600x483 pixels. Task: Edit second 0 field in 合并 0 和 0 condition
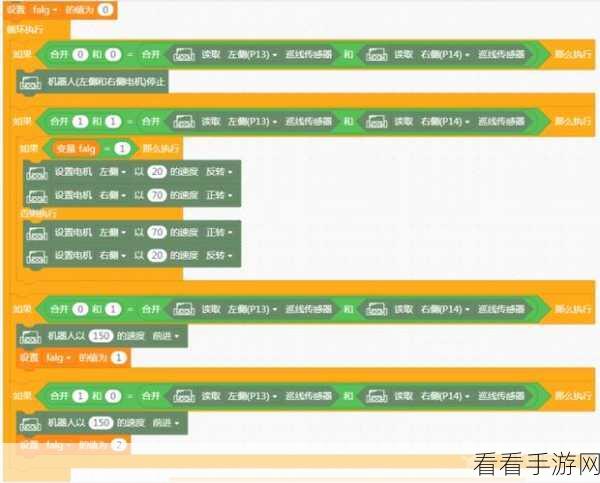113,54
